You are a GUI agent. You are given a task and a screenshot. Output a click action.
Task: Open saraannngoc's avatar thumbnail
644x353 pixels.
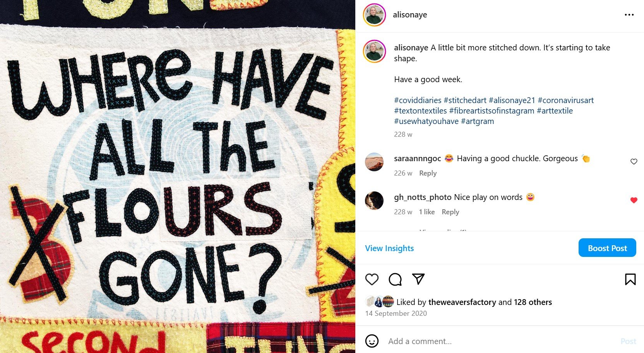(x=374, y=162)
